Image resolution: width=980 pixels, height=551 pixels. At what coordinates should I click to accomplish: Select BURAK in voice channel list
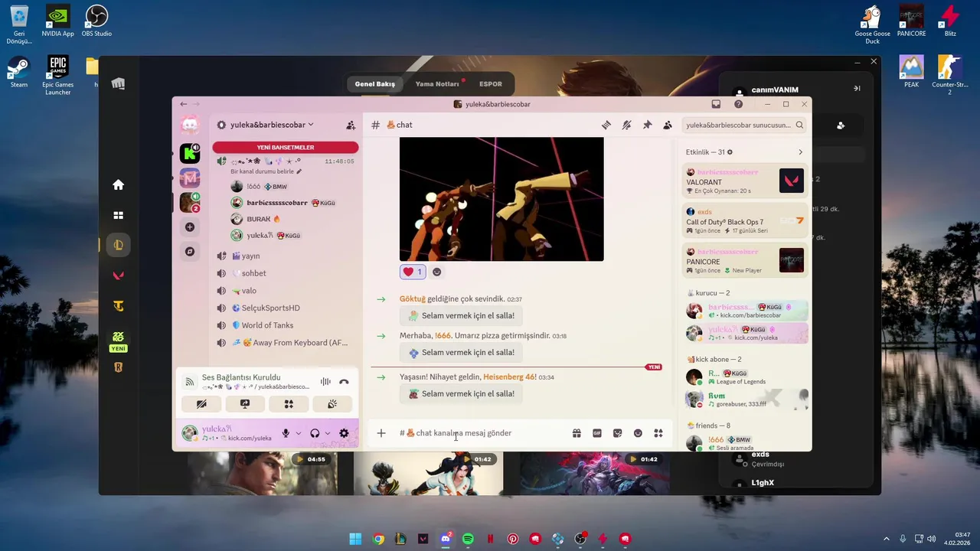click(262, 219)
